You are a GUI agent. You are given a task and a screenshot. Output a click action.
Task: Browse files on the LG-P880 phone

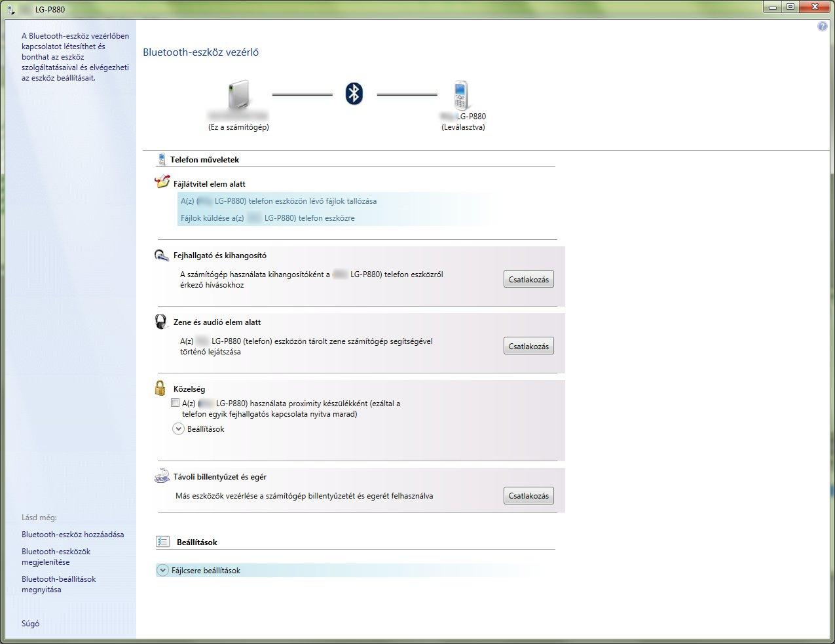[x=278, y=201]
